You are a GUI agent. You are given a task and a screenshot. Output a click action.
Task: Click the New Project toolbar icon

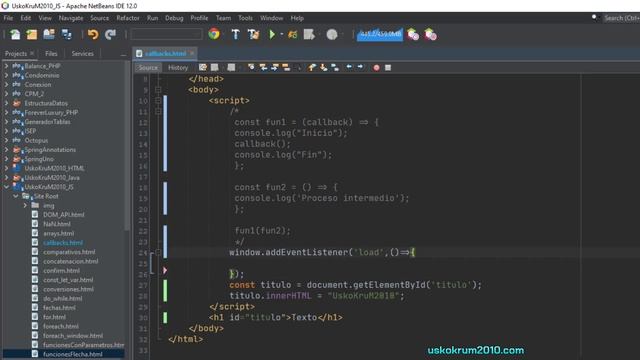pyautogui.click(x=32, y=35)
